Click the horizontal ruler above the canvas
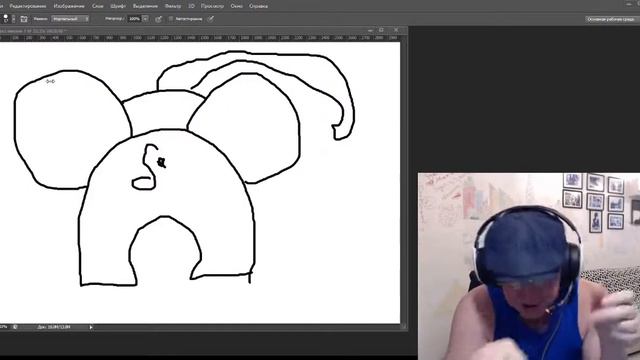The image size is (640, 360). (200, 38)
